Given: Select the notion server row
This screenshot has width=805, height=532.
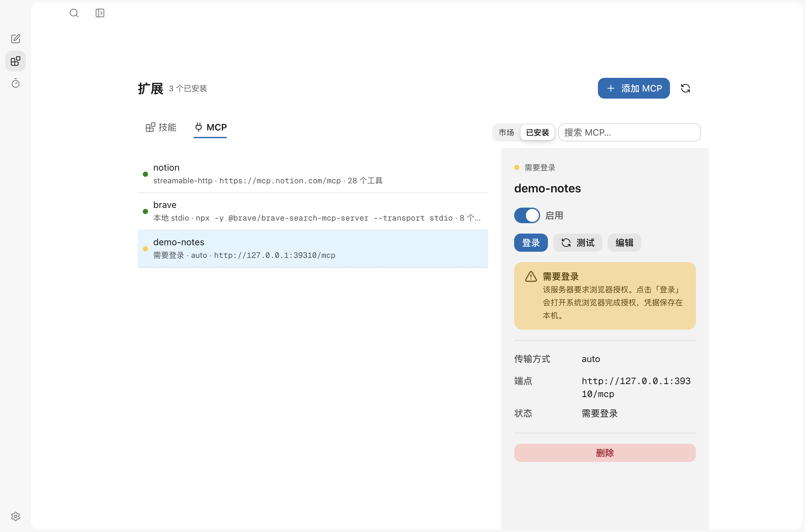Looking at the screenshot, I should tap(313, 174).
